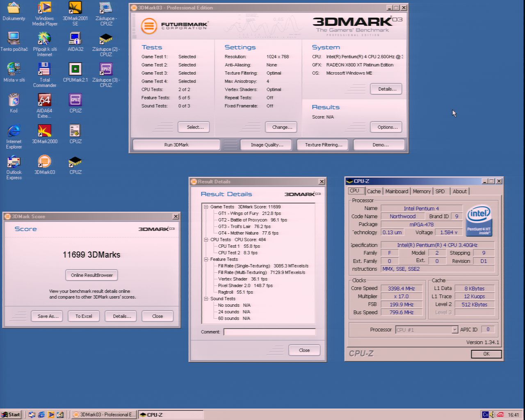
Task: Click Options... under Results in 3DMark03
Action: pos(387,127)
